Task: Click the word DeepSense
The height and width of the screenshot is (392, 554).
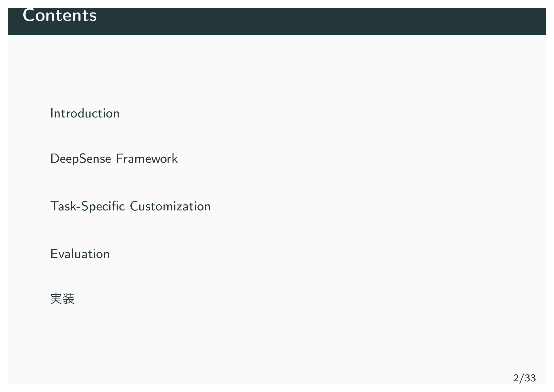Action: (81, 159)
